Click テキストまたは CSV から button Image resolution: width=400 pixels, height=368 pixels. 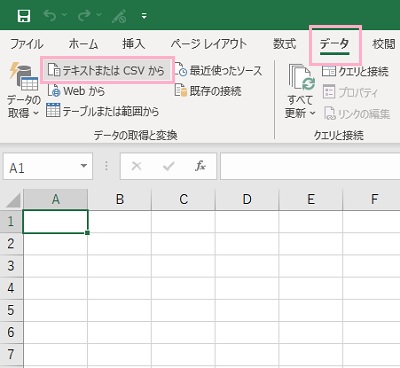click(x=107, y=70)
